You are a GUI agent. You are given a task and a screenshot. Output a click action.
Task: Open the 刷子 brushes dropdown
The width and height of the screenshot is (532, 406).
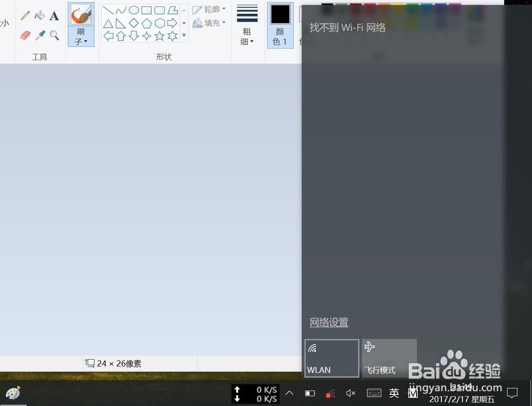click(81, 36)
